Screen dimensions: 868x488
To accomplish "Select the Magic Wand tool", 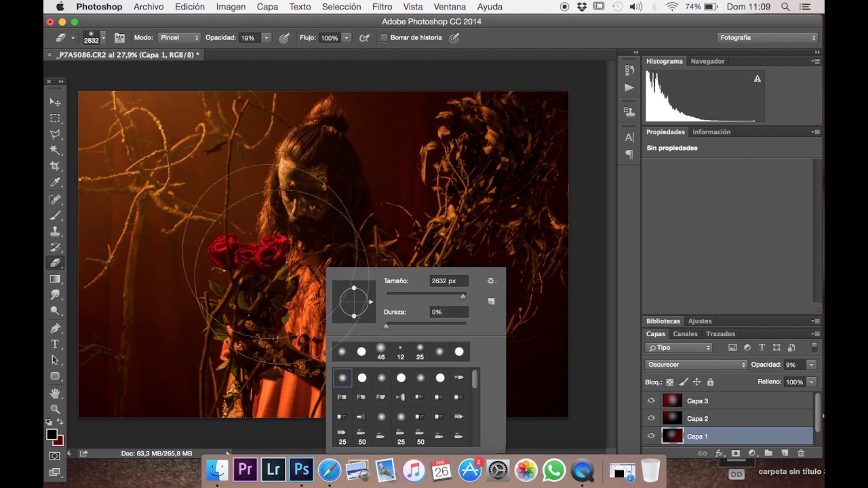I will tap(56, 150).
